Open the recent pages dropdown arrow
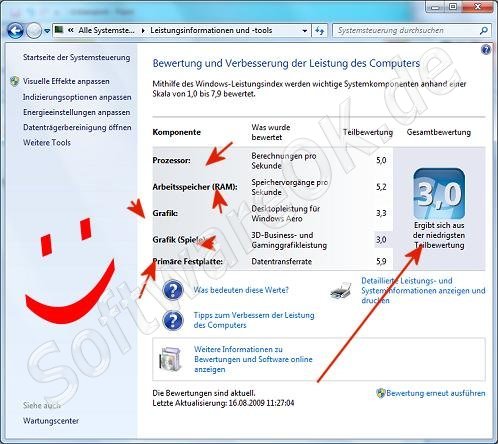The height and width of the screenshot is (444, 498). [47, 31]
